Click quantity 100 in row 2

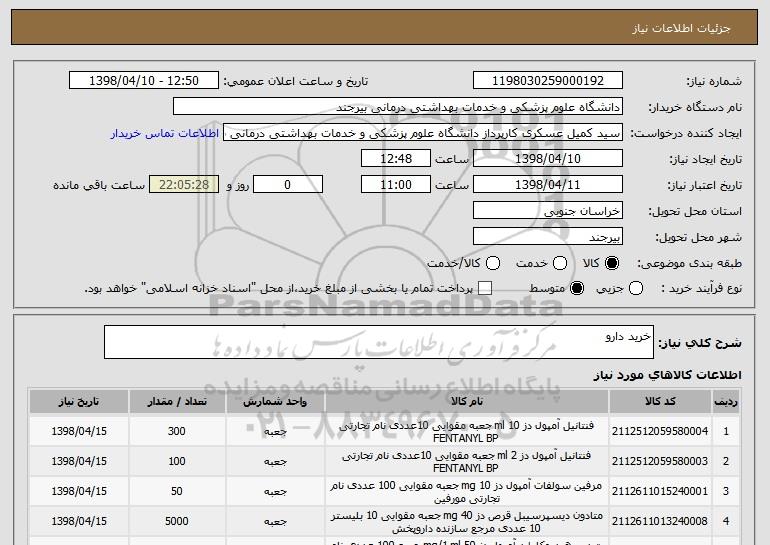pyautogui.click(x=177, y=462)
